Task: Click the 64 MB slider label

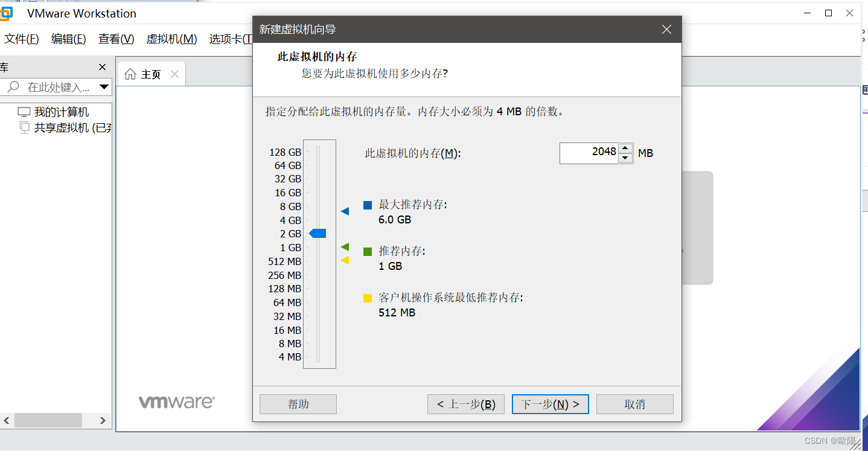Action: (x=287, y=302)
